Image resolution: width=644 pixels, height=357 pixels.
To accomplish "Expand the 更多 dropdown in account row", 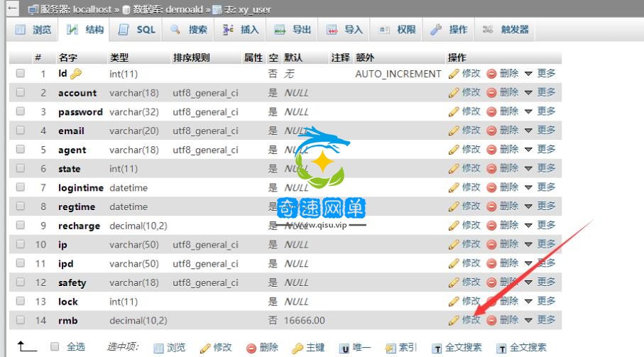I will pos(540,92).
